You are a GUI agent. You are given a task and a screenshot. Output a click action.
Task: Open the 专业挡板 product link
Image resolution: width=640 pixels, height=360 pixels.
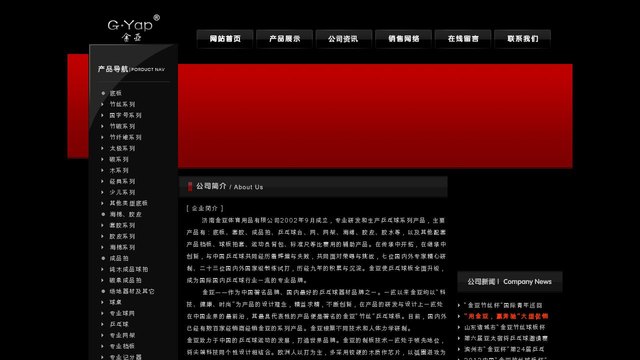coord(122,347)
